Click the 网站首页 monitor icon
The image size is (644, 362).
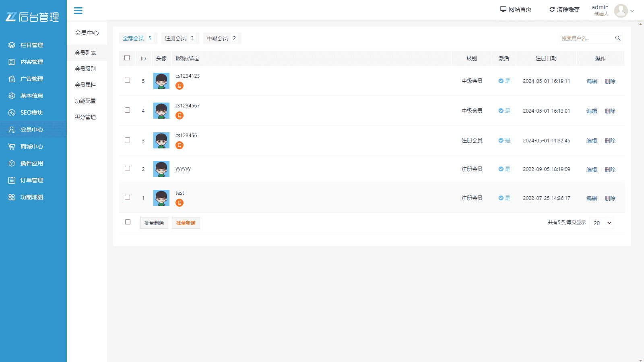tap(503, 9)
